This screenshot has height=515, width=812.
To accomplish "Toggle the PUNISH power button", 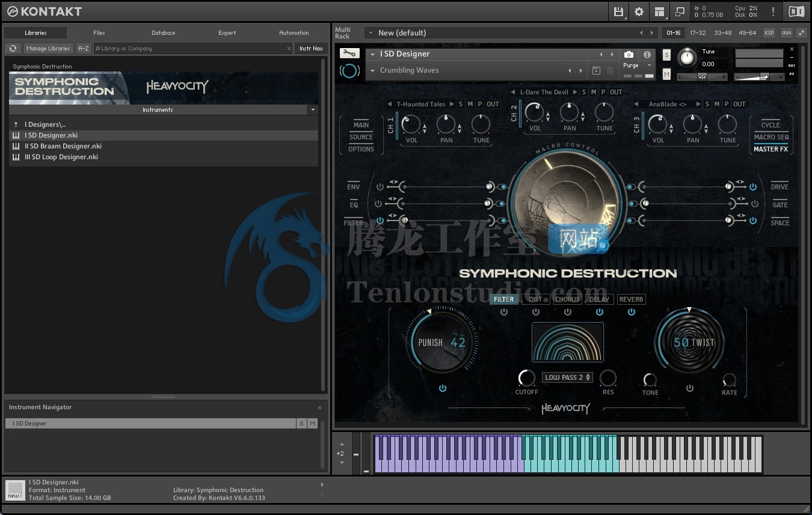I will 443,388.
